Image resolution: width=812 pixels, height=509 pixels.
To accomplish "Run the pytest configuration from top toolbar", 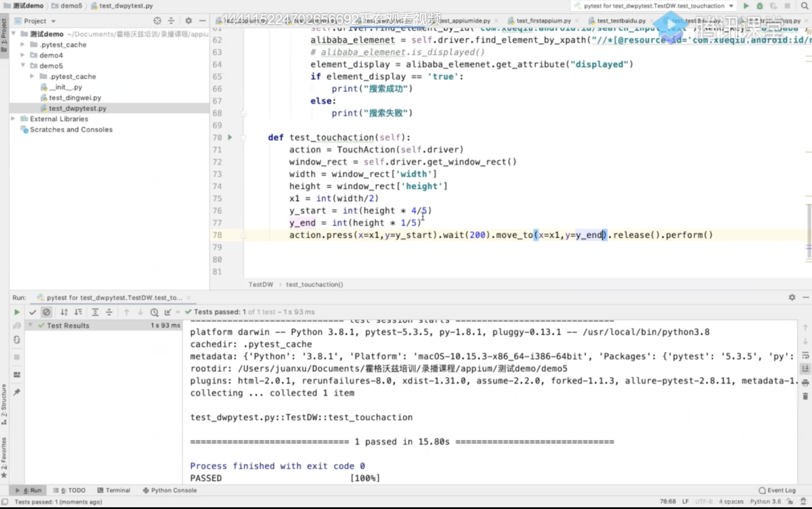I will [746, 6].
